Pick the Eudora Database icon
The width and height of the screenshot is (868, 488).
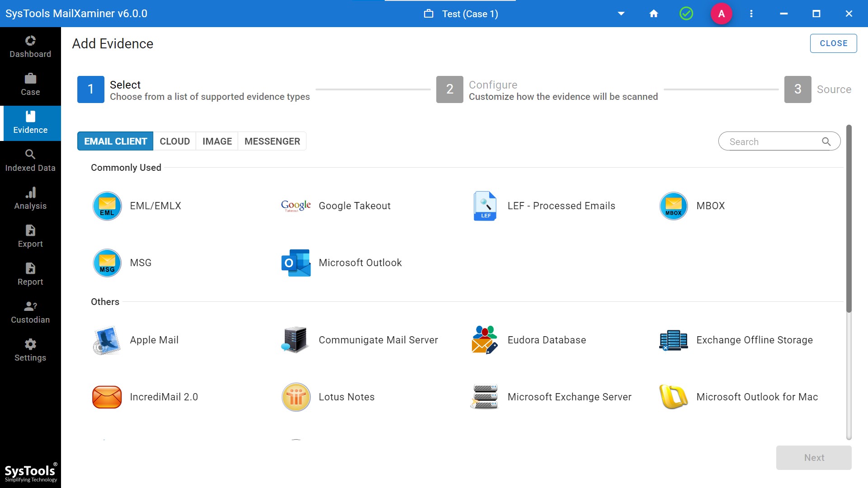pyautogui.click(x=485, y=340)
